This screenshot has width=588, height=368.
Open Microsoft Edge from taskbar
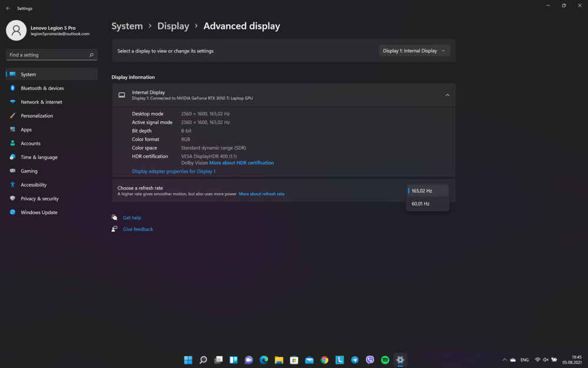coord(264,360)
